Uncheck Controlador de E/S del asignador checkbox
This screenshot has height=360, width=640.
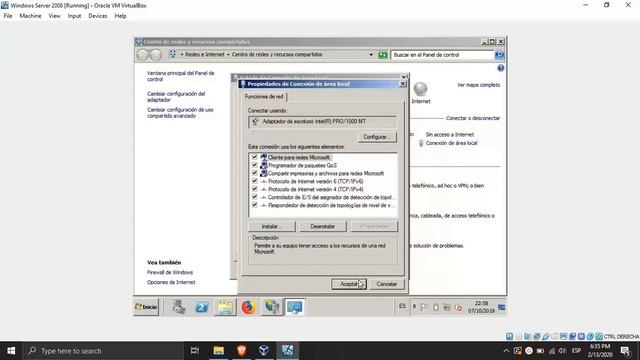tap(255, 197)
